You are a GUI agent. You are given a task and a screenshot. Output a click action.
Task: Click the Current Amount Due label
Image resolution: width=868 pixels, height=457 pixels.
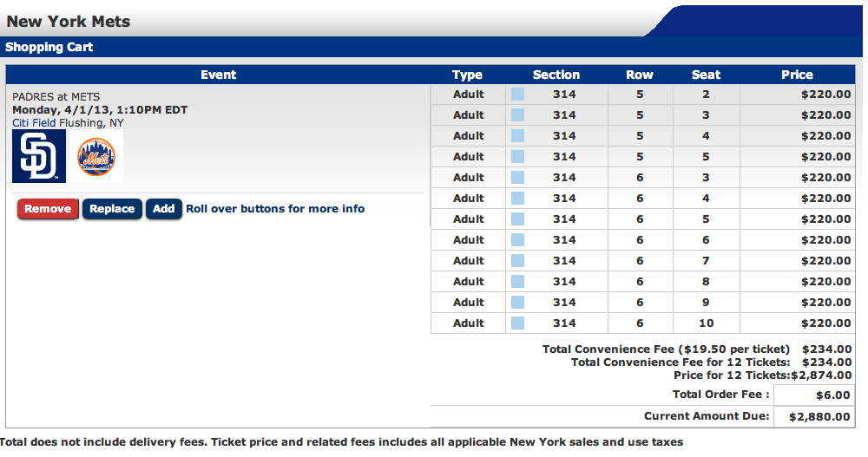click(707, 416)
